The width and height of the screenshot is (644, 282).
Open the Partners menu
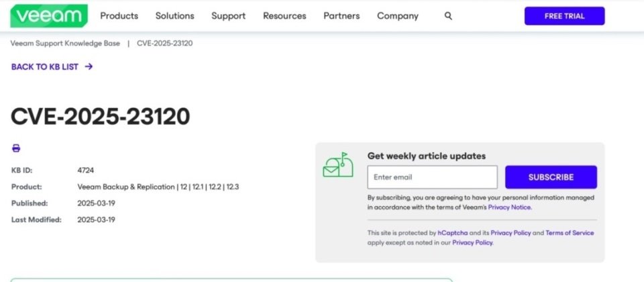click(341, 16)
